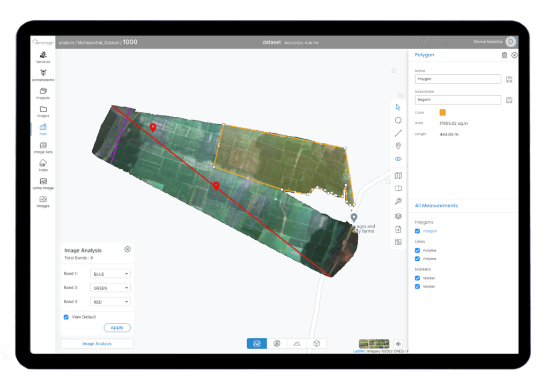Toggle the first Marker checkbox
549x392 pixels.
click(x=418, y=278)
